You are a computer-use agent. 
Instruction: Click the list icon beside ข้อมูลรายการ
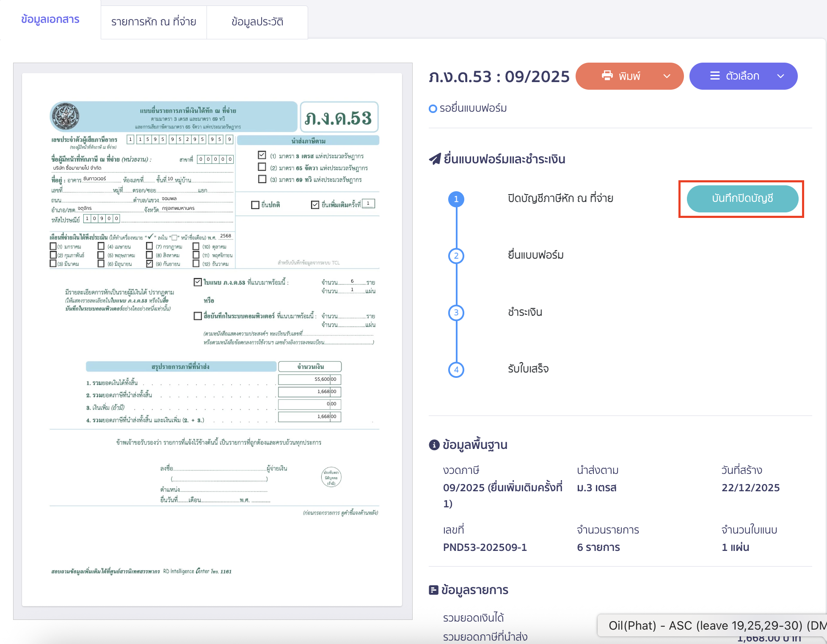click(433, 590)
